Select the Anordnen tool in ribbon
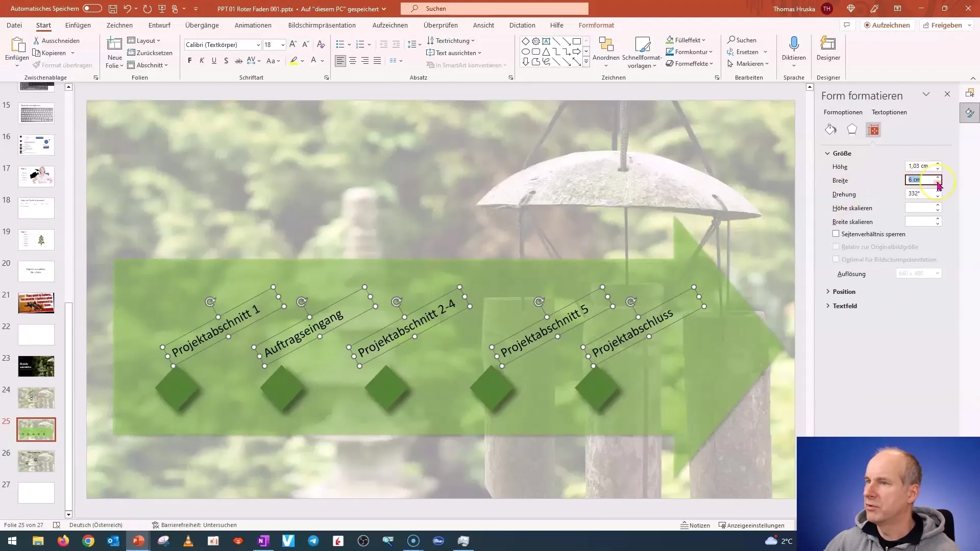 click(605, 53)
